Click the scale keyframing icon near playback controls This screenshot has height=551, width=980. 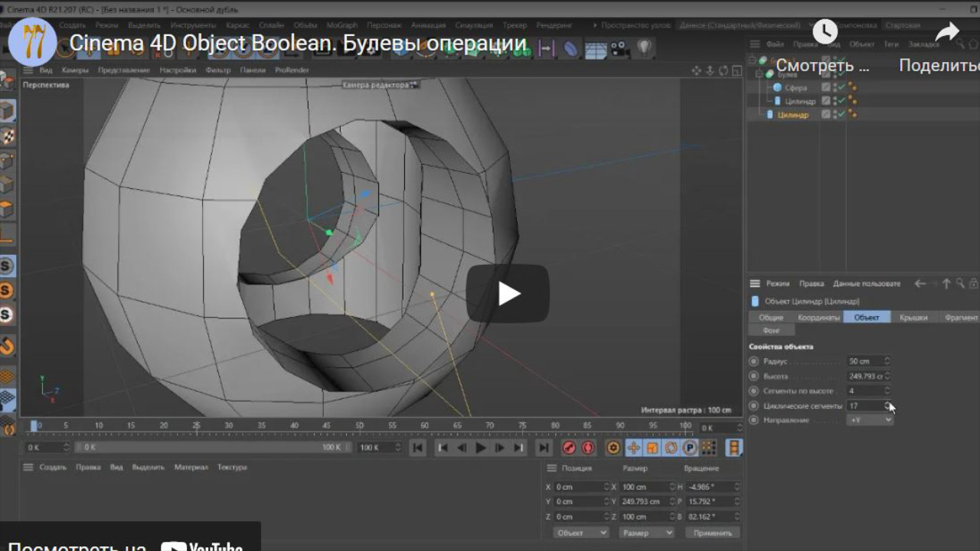pos(653,447)
